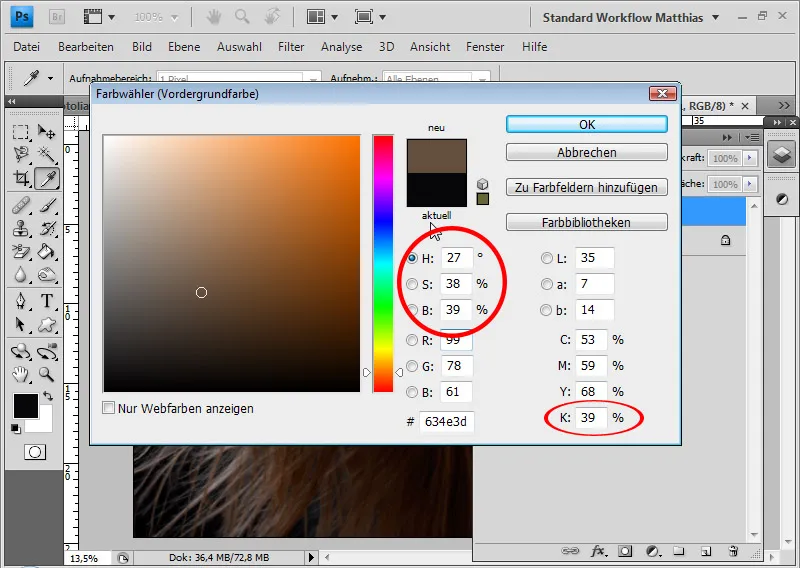The height and width of the screenshot is (568, 800).
Task: Open the Aufnahmebereich combo box
Action: [239, 79]
